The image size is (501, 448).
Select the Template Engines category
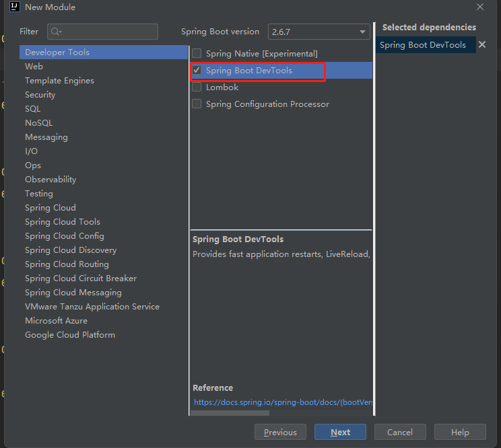(x=104, y=81)
